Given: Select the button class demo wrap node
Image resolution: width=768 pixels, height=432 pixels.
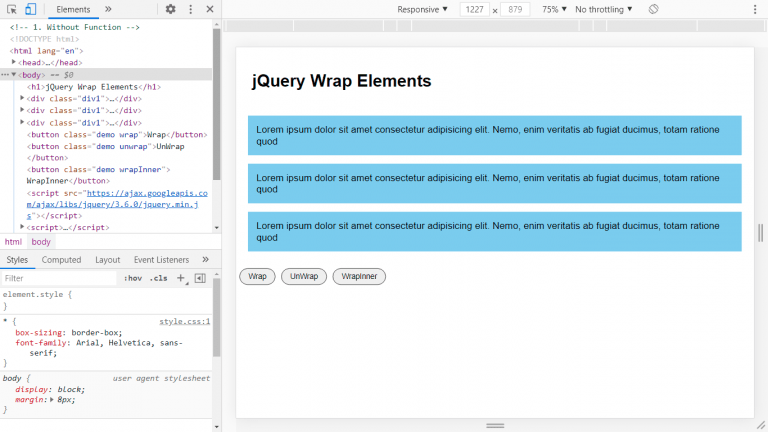Looking at the screenshot, I should click(x=117, y=134).
